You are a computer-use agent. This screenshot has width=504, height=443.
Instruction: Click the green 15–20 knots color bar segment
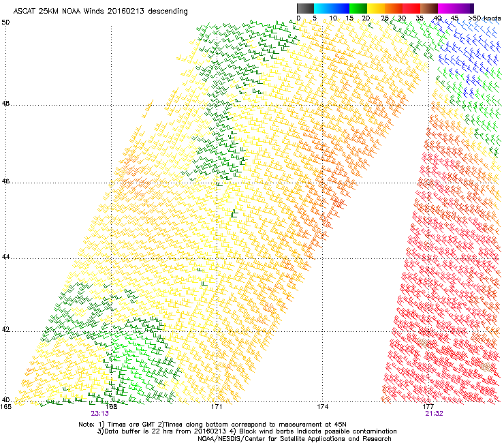pyautogui.click(x=358, y=8)
